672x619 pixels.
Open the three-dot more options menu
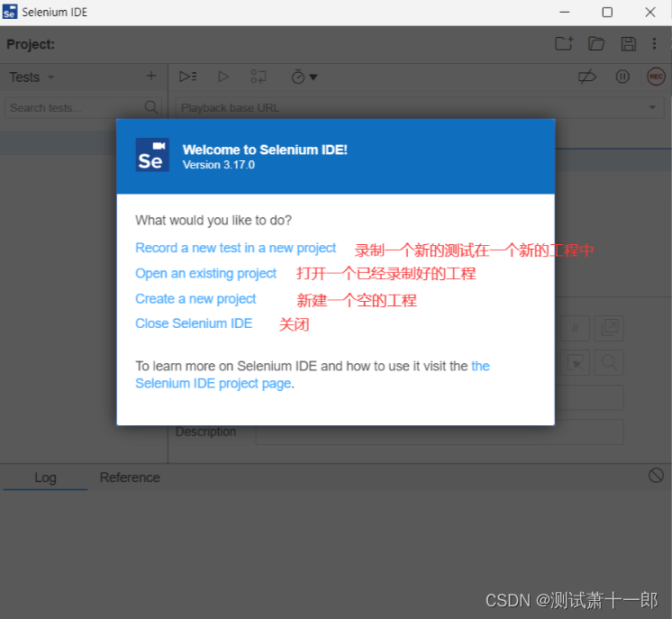(x=654, y=43)
